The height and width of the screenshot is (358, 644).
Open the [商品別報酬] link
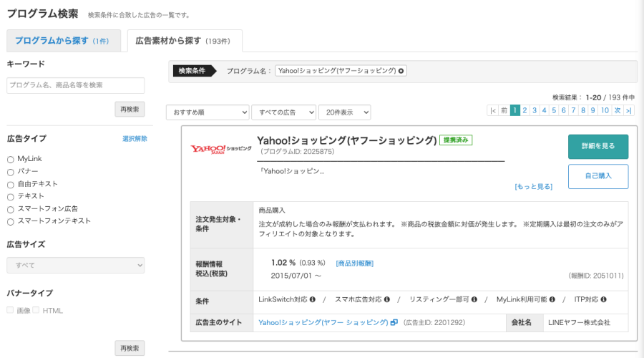tap(355, 263)
